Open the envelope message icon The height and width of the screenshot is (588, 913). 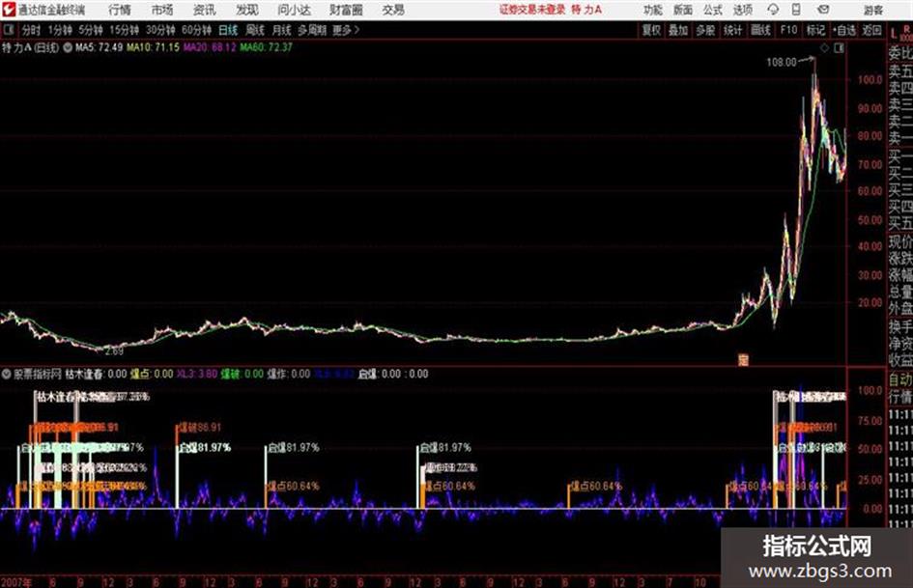coord(823,10)
